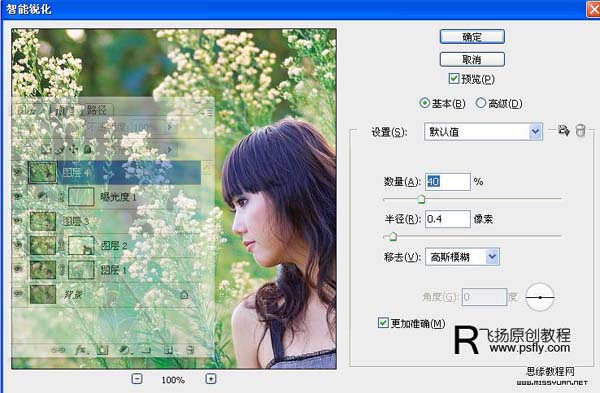Zoom in the preview with plus button
600x393 pixels.
(x=211, y=379)
